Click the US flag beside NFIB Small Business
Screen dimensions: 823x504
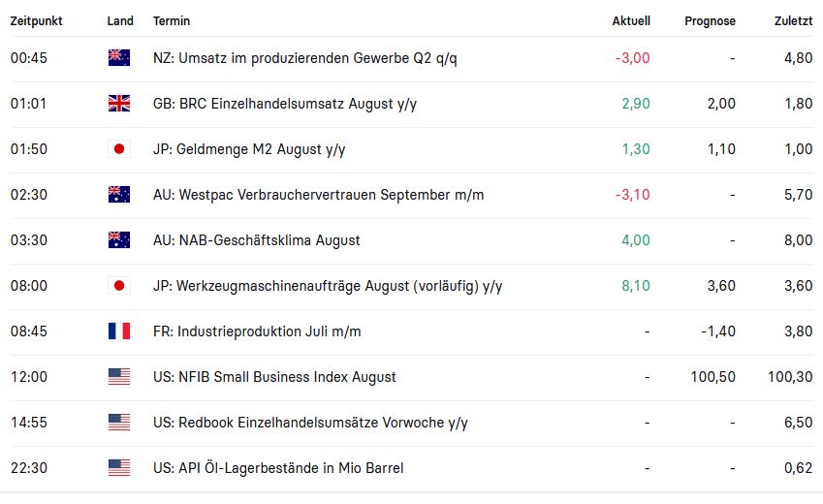click(x=118, y=377)
